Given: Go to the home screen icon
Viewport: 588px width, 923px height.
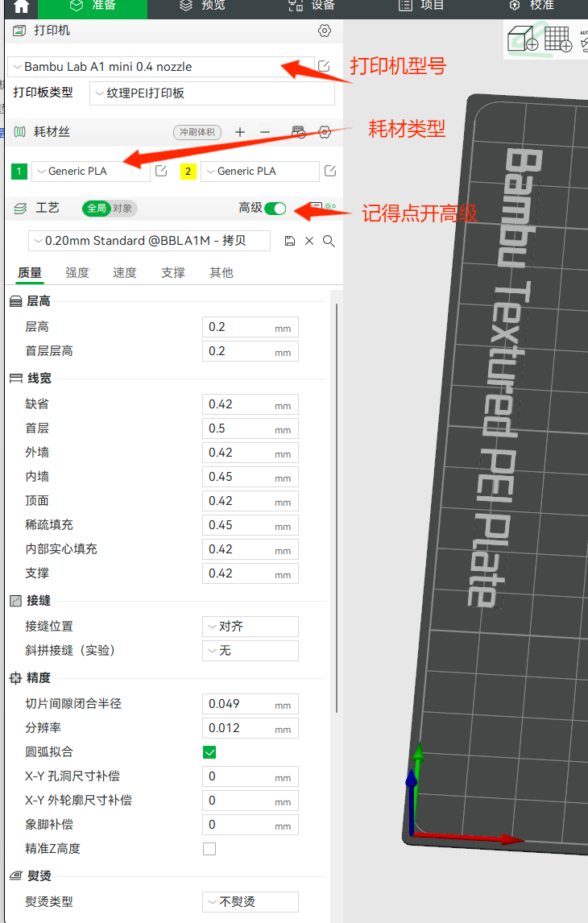Looking at the screenshot, I should point(21,6).
